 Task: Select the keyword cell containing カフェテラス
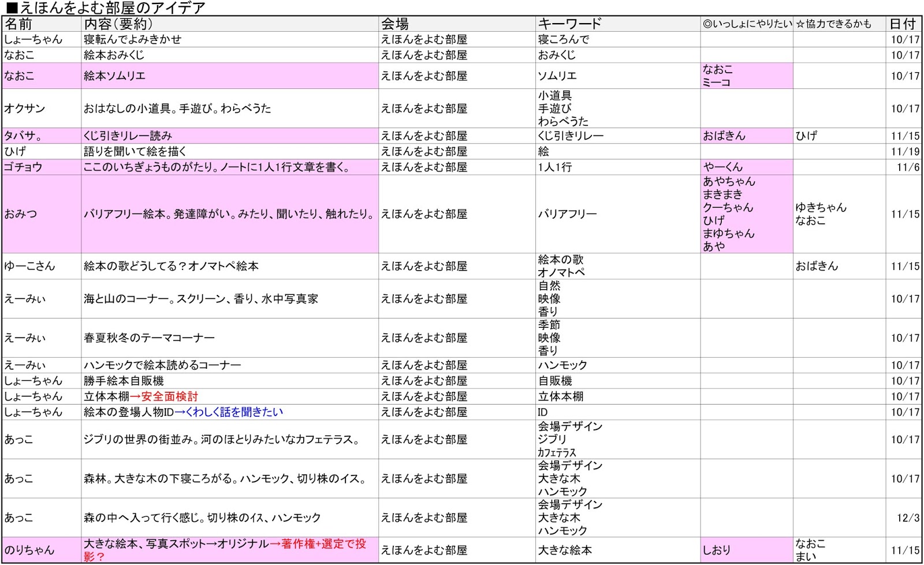click(x=618, y=440)
